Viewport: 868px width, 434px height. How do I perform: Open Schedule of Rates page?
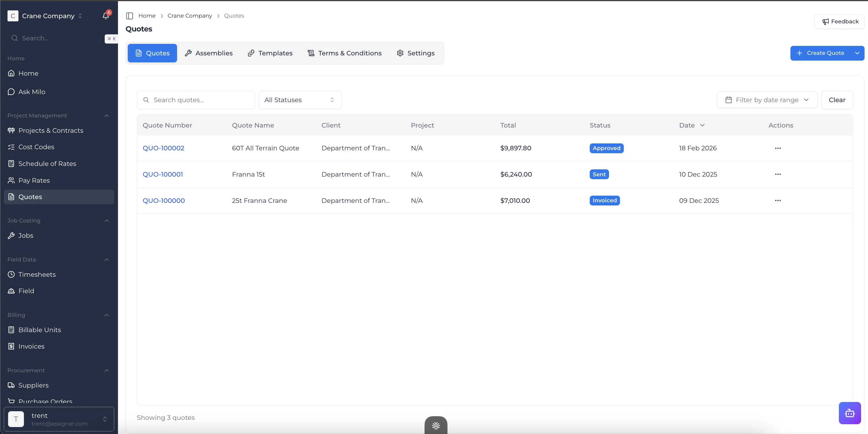click(x=47, y=164)
